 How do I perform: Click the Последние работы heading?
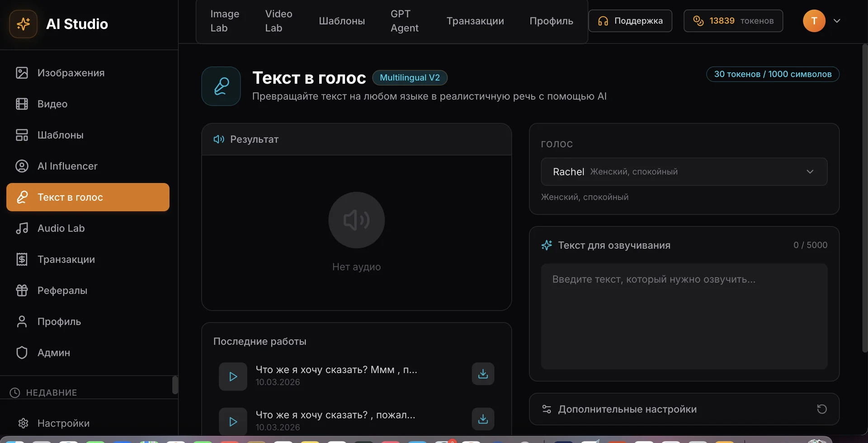[x=259, y=341]
